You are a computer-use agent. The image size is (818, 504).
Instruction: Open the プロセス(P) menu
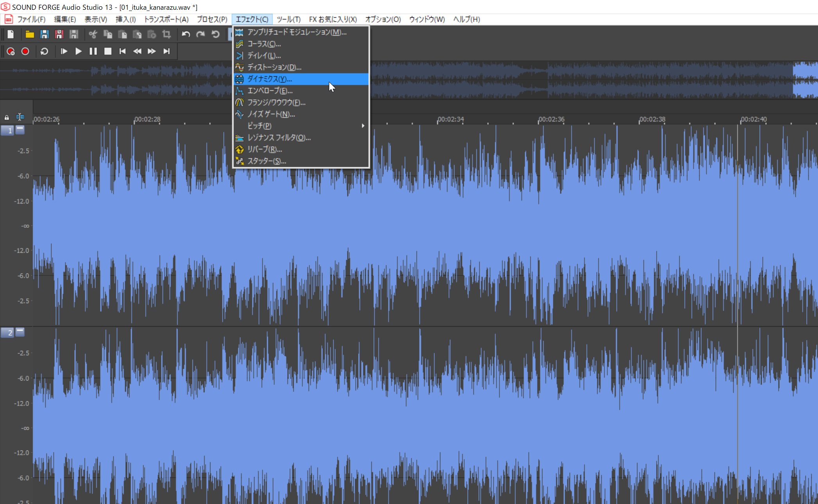click(x=212, y=19)
